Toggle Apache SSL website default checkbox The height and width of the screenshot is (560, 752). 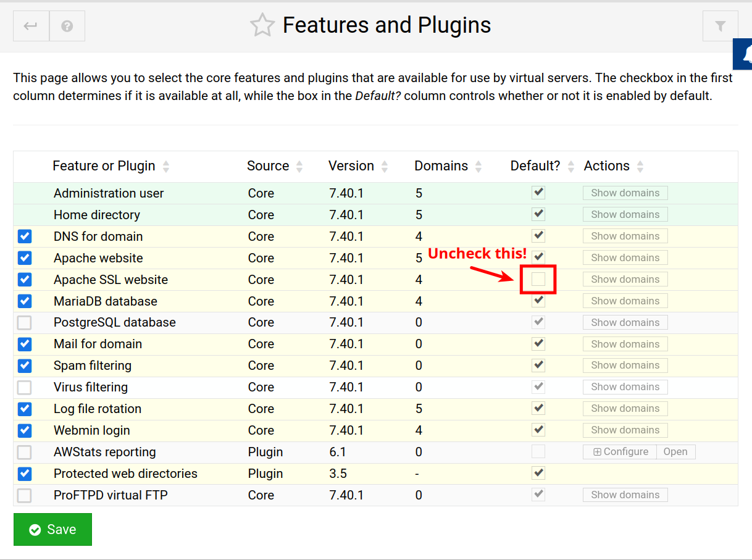click(538, 279)
